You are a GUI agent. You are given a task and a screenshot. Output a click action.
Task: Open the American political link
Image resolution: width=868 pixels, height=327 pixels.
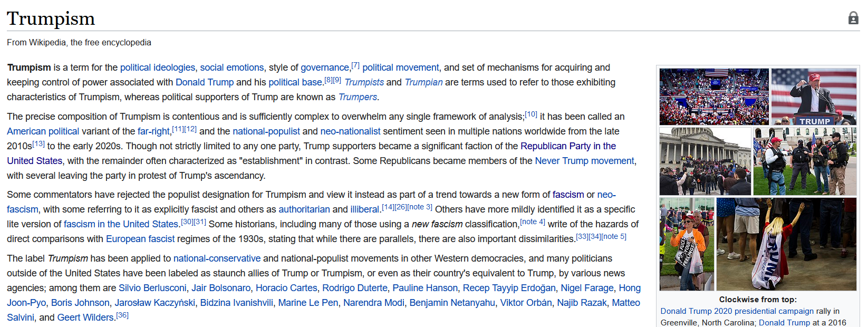(x=43, y=131)
